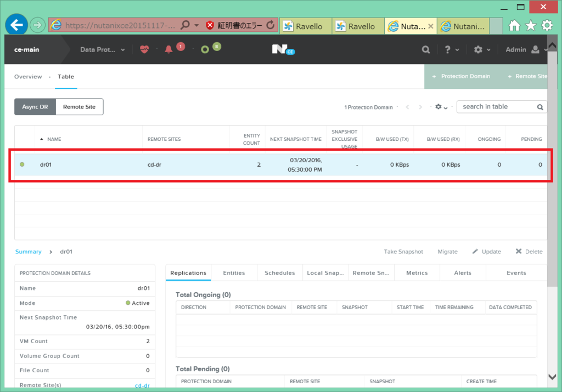Open the Alerts tab

[463, 273]
